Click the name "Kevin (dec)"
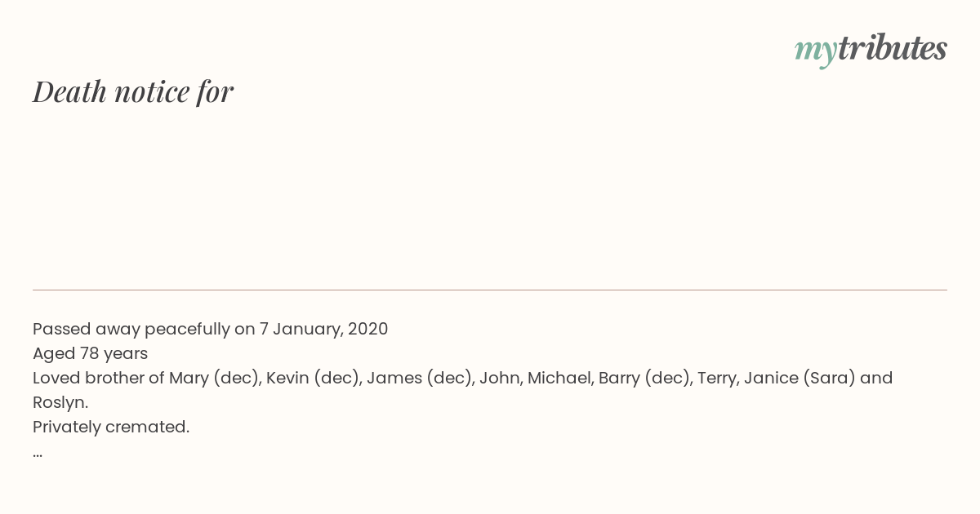 point(311,379)
